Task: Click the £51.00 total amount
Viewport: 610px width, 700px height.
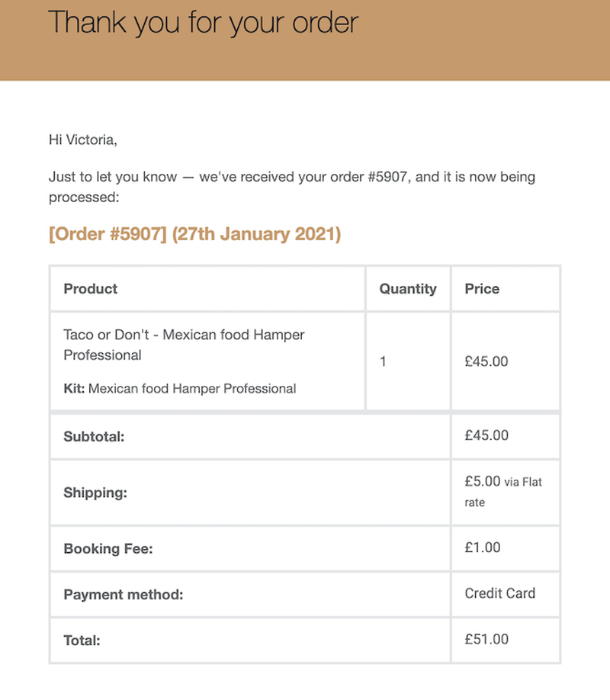Action: pyautogui.click(x=486, y=639)
